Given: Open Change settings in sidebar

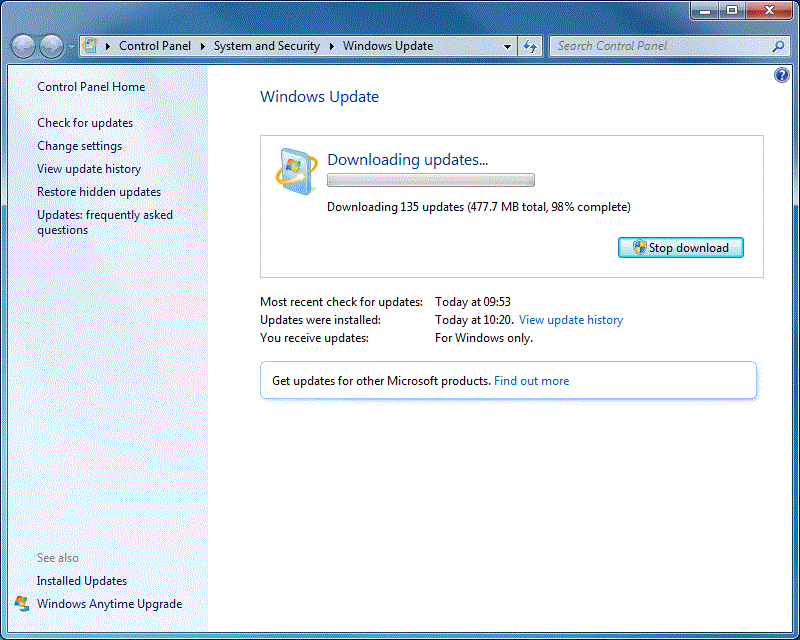Looking at the screenshot, I should (x=79, y=146).
